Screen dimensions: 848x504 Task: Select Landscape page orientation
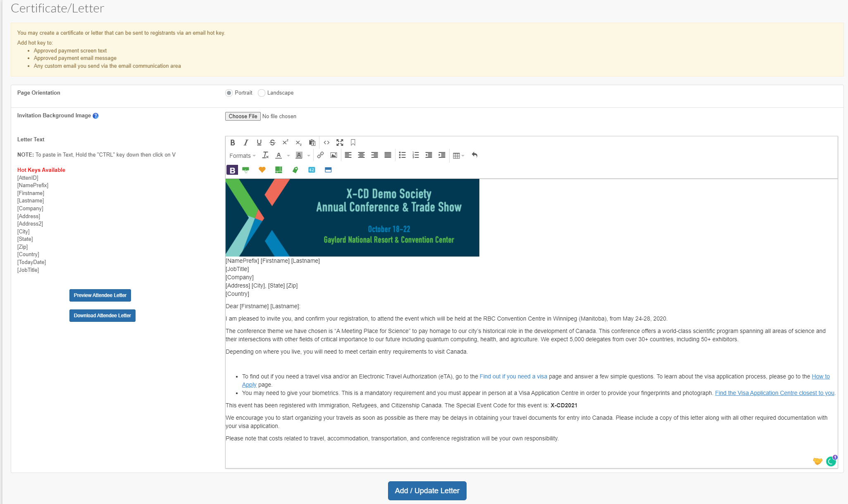(x=262, y=93)
